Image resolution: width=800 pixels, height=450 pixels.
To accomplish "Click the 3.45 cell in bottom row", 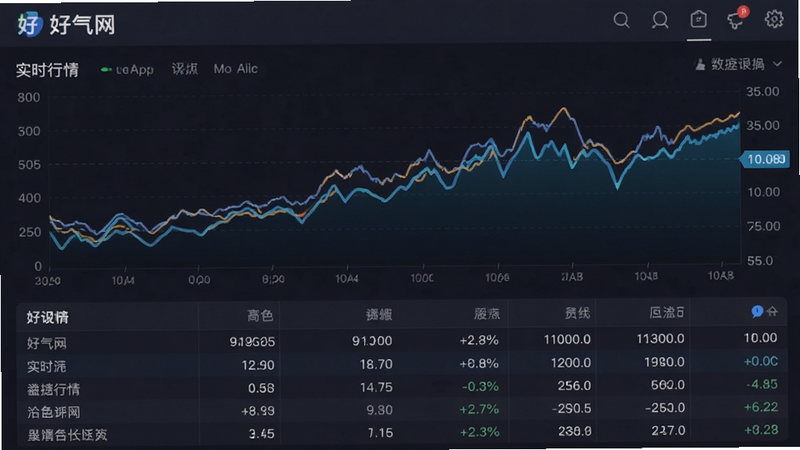I will [x=262, y=434].
